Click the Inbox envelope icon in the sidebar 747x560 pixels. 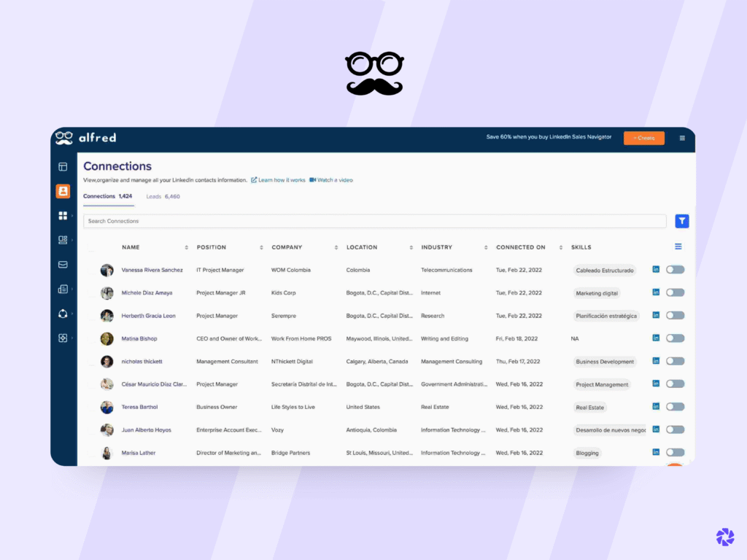coord(63,265)
